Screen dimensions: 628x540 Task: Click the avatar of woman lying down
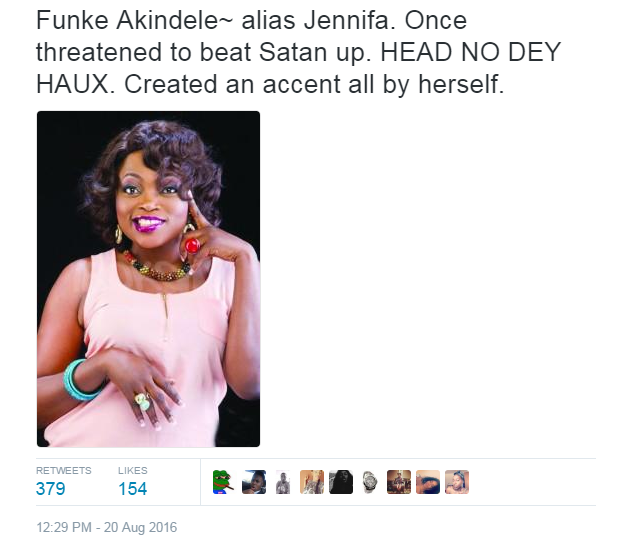tap(428, 482)
